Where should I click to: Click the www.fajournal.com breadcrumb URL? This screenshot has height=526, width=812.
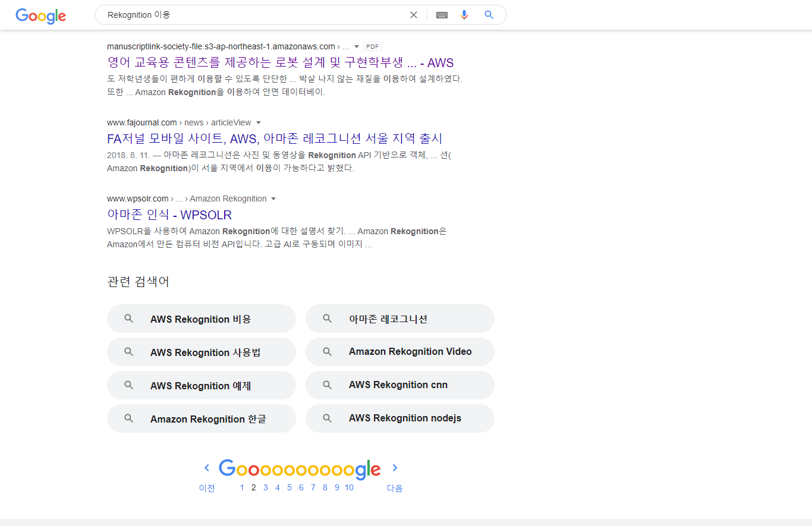point(142,122)
